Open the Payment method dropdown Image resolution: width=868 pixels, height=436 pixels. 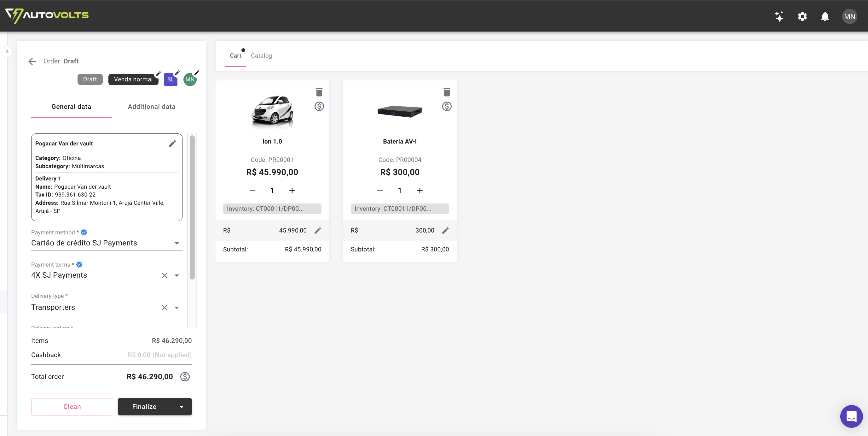click(176, 243)
